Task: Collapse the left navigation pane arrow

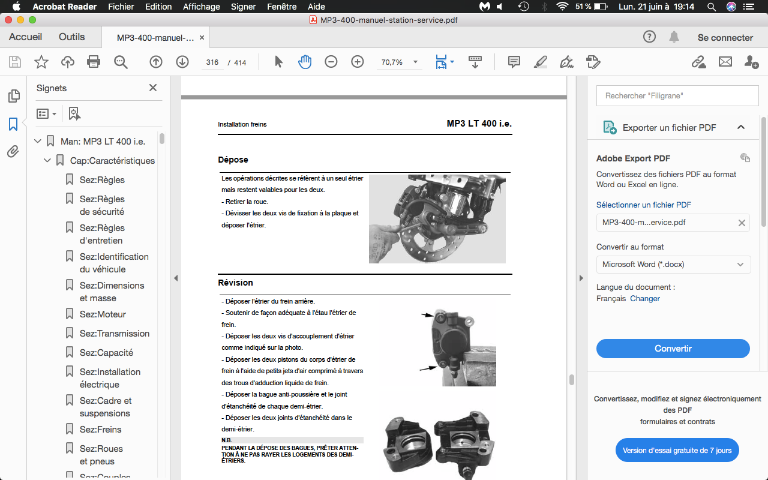Action: tap(176, 278)
